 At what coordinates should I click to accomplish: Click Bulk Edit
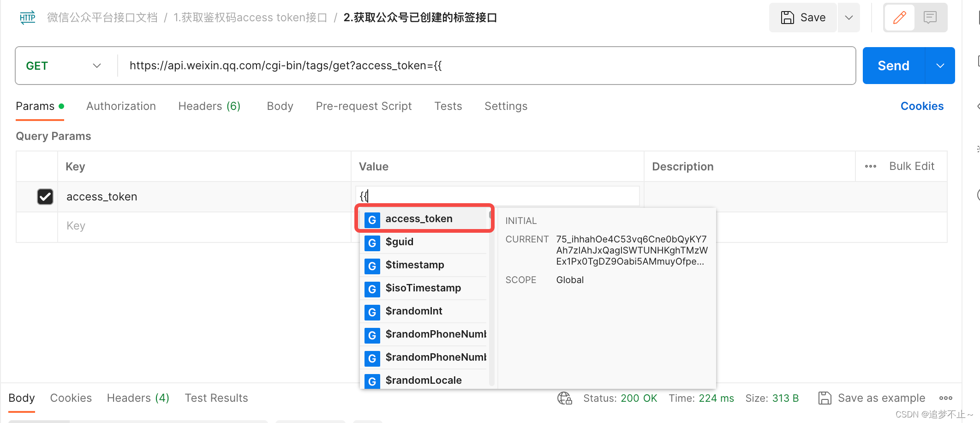912,166
